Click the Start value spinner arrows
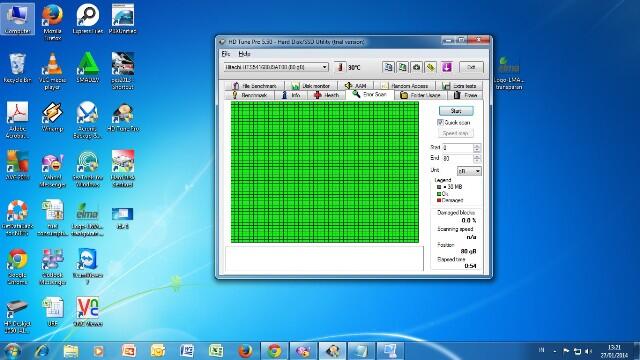Image resolution: width=640 pixels, height=360 pixels. [x=476, y=147]
